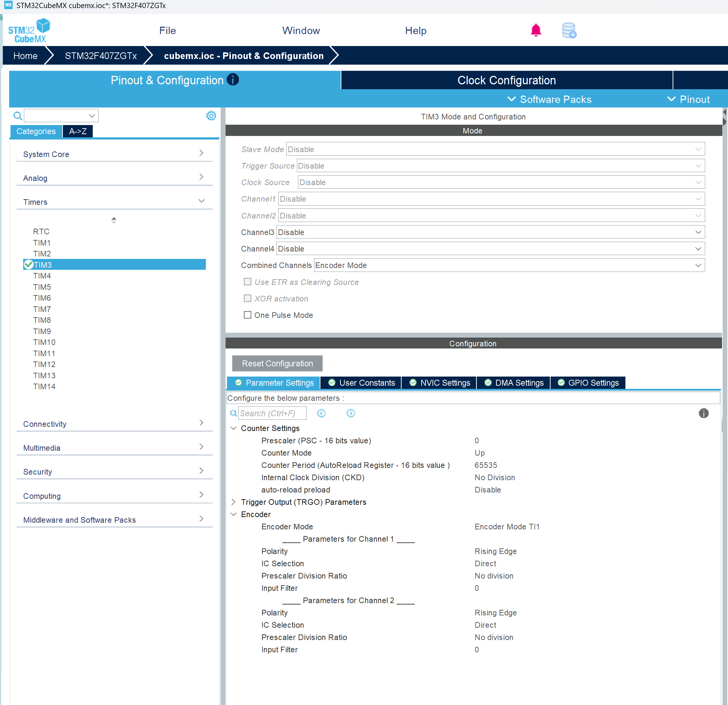Viewport: 728px width, 705px height.
Task: Go to Home breadcrumb
Action: click(x=25, y=56)
